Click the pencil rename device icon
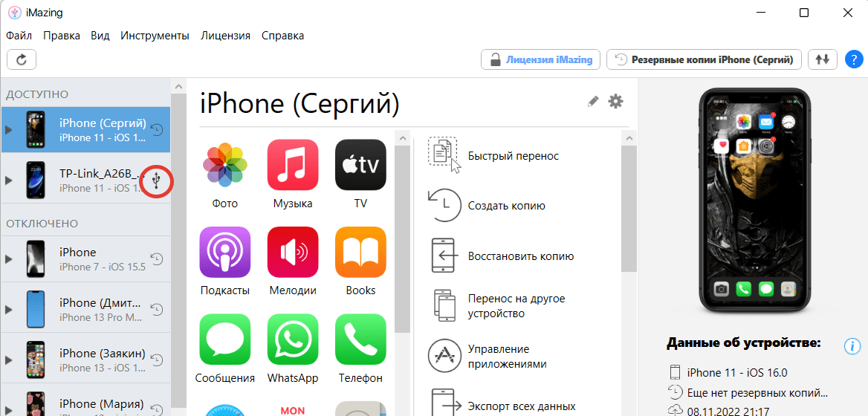 coord(593,101)
